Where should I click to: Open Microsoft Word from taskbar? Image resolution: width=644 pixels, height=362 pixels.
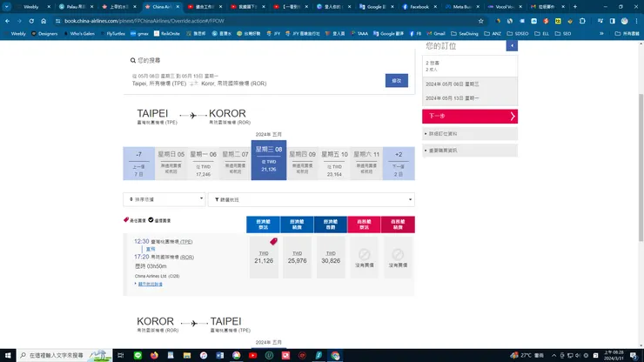click(x=219, y=355)
